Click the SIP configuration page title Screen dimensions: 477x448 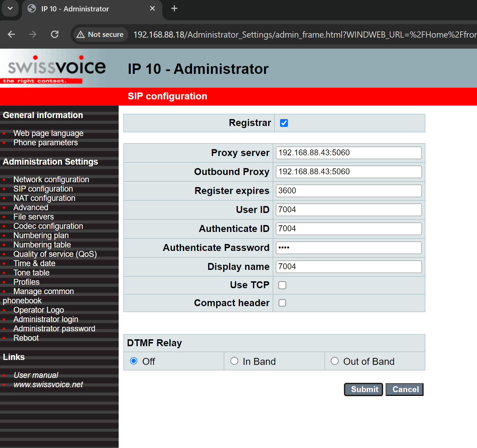pyautogui.click(x=167, y=96)
